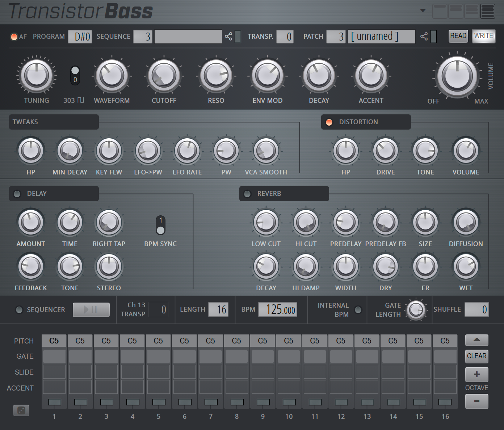Click the Tuning knob
504x430 pixels.
tap(37, 76)
